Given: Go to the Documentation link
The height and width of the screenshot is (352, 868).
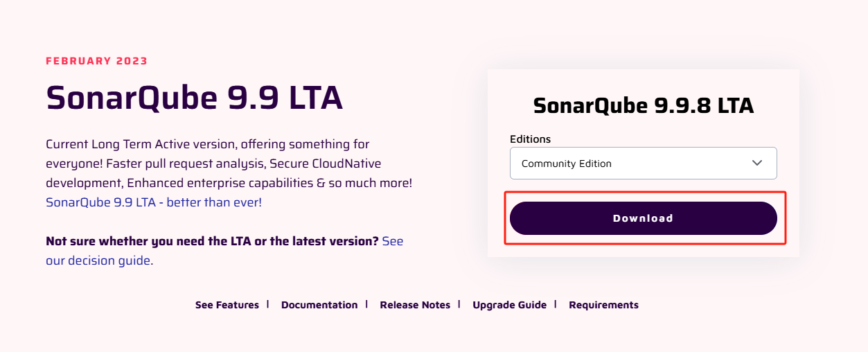Looking at the screenshot, I should (x=319, y=305).
